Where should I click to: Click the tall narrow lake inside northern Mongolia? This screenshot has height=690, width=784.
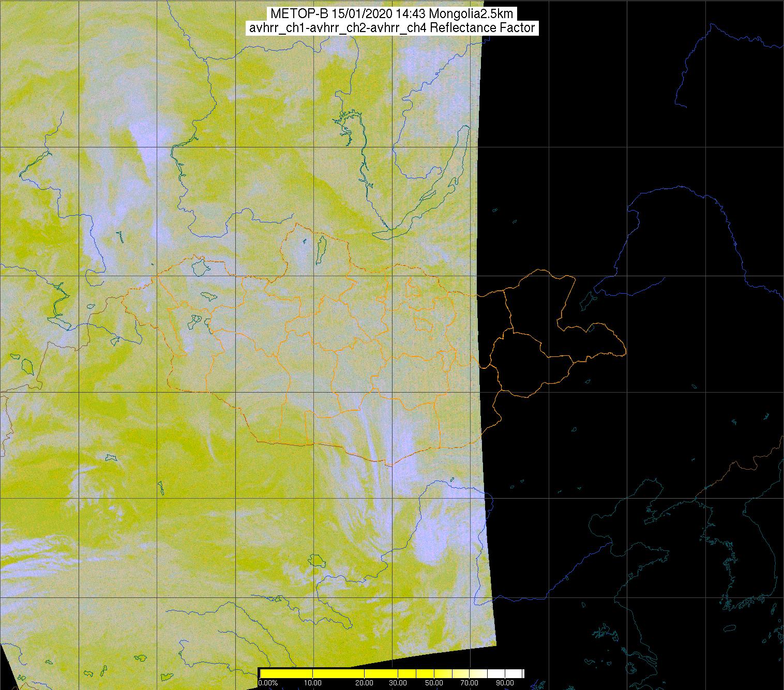pyautogui.click(x=321, y=249)
